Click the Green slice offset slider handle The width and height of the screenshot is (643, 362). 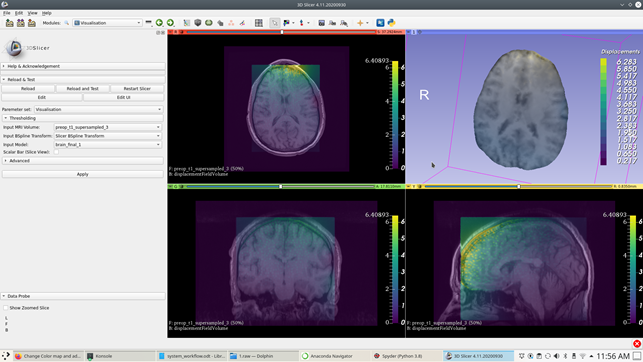(x=281, y=187)
